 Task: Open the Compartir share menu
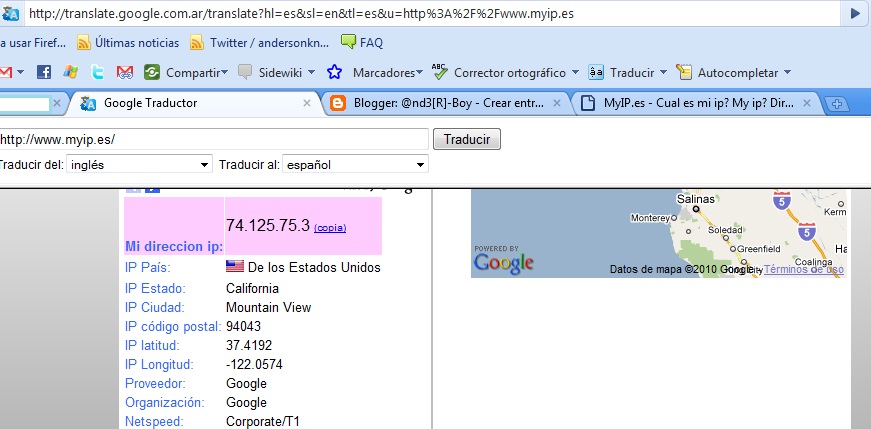click(x=186, y=72)
